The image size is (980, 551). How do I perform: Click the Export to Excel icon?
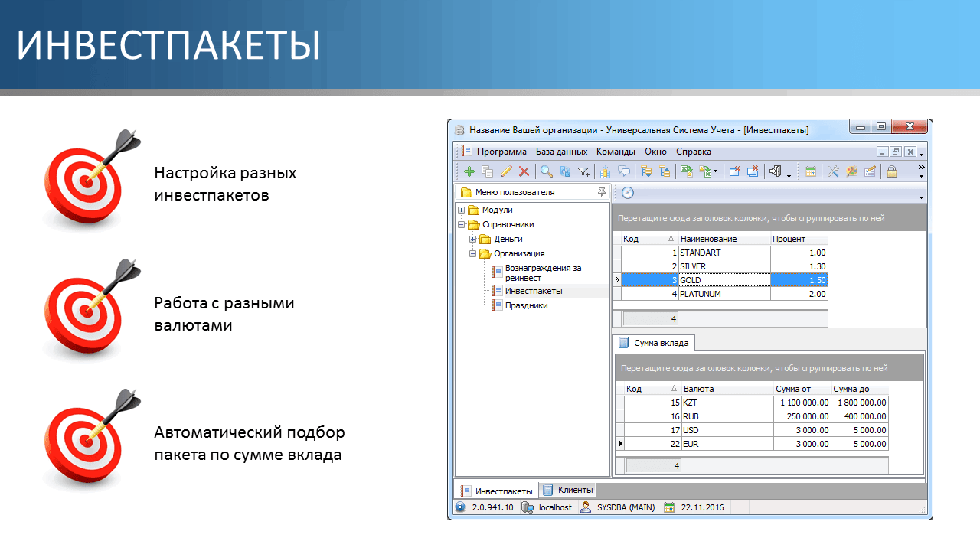point(687,171)
